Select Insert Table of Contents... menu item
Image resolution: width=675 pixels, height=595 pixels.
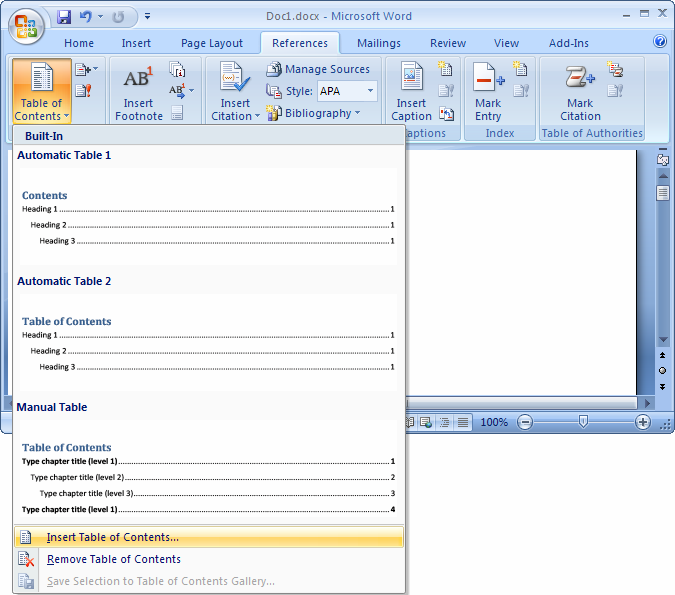click(208, 537)
